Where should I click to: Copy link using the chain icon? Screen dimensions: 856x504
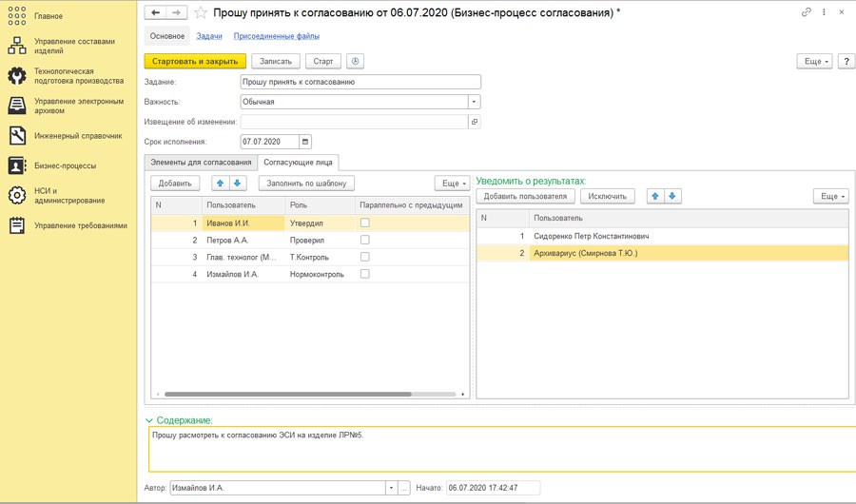pyautogui.click(x=807, y=12)
